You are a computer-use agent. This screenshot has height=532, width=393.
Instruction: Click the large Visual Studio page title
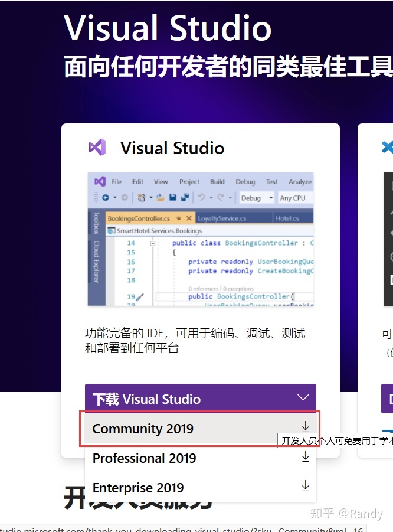tap(168, 28)
